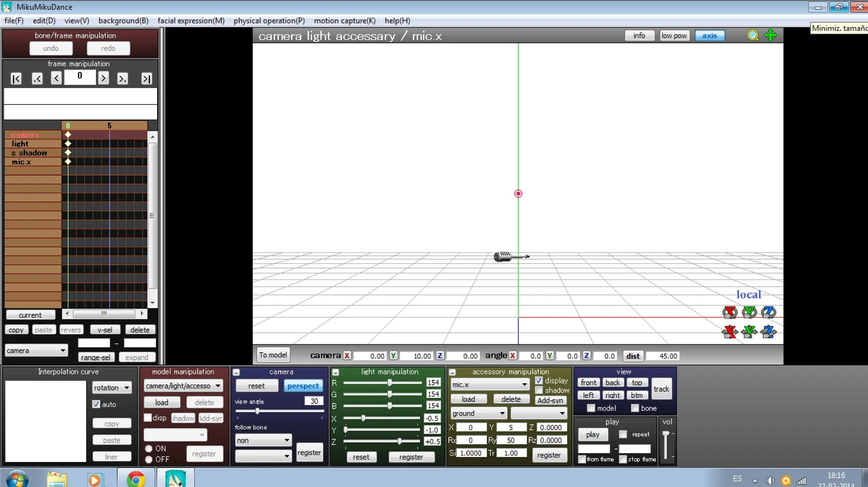The width and height of the screenshot is (868, 487).
Task: Click the perspect camera button
Action: click(303, 386)
